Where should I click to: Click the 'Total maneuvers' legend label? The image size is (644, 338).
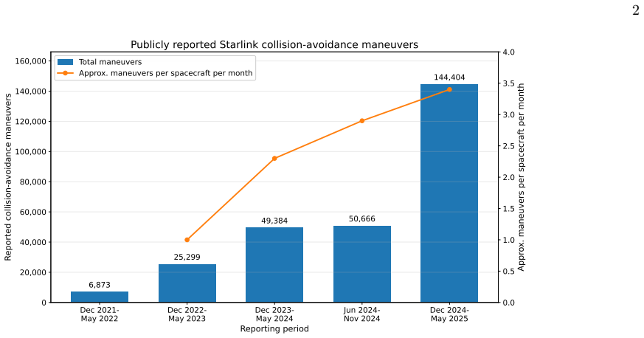tap(110, 62)
